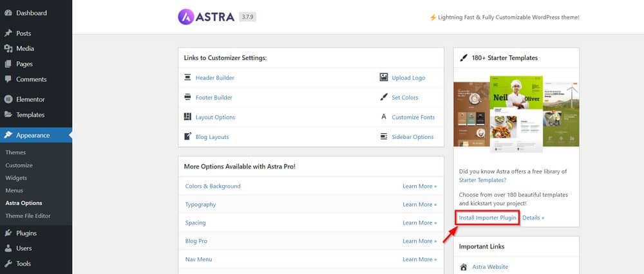Open Menus submenu item
The width and height of the screenshot is (644, 274).
14,190
